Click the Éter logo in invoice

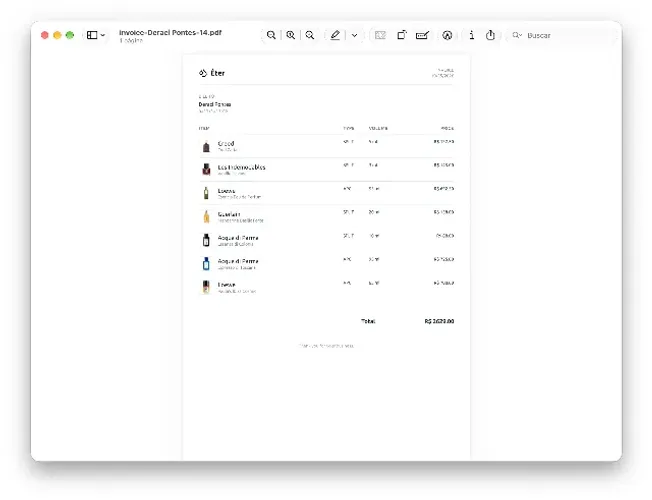(x=212, y=73)
